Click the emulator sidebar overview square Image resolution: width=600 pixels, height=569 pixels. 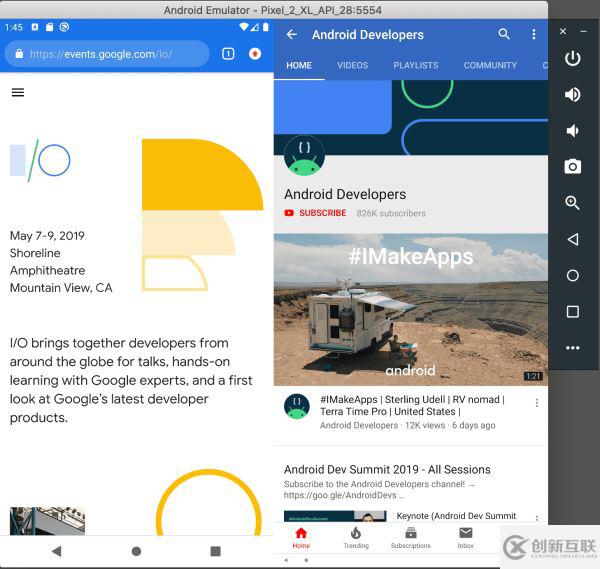tap(572, 311)
